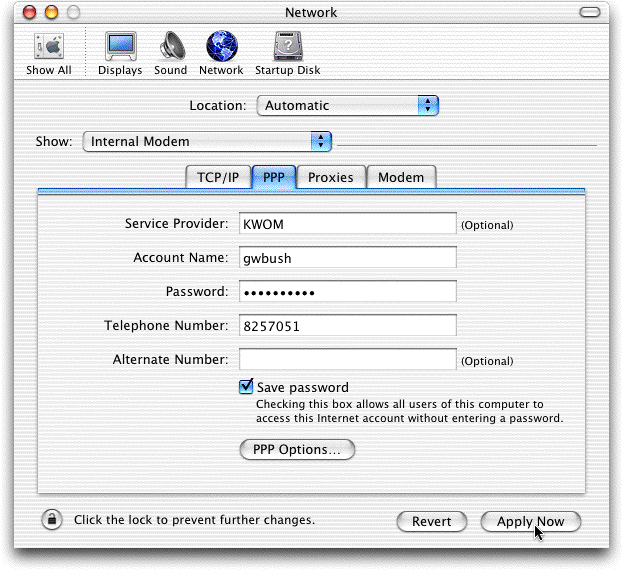Click into the Password field
The image size is (623, 571).
[348, 292]
